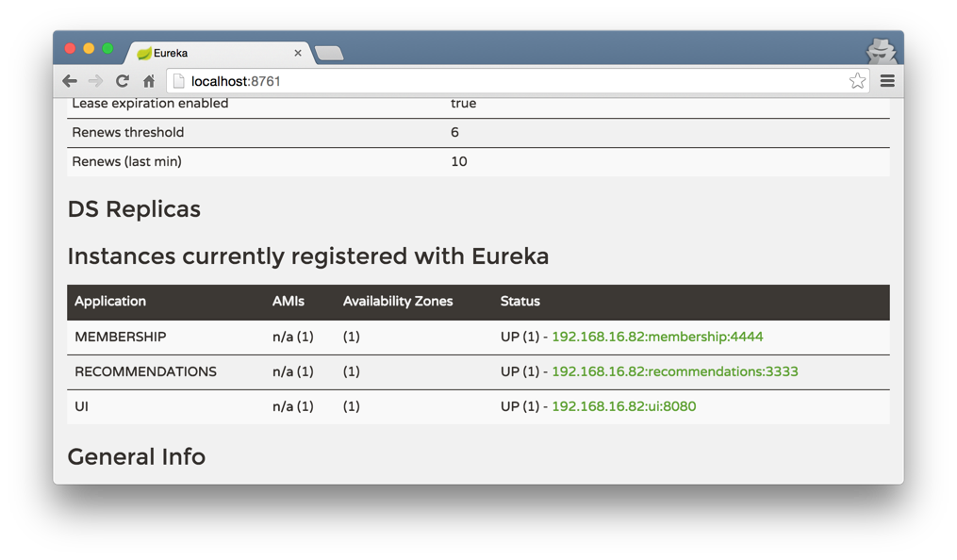Screen dimensions: 957x560
Task: Click the Availability Zones column header
Action: click(398, 302)
